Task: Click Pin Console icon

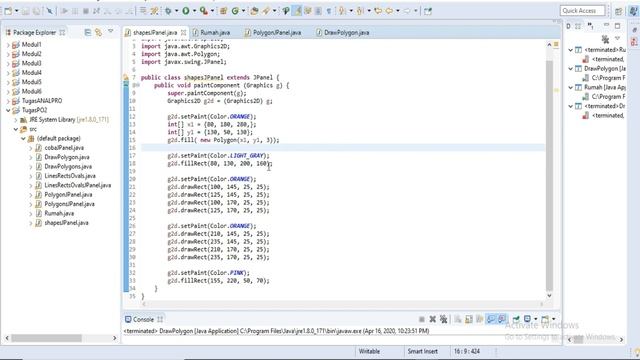Action: 516,319
